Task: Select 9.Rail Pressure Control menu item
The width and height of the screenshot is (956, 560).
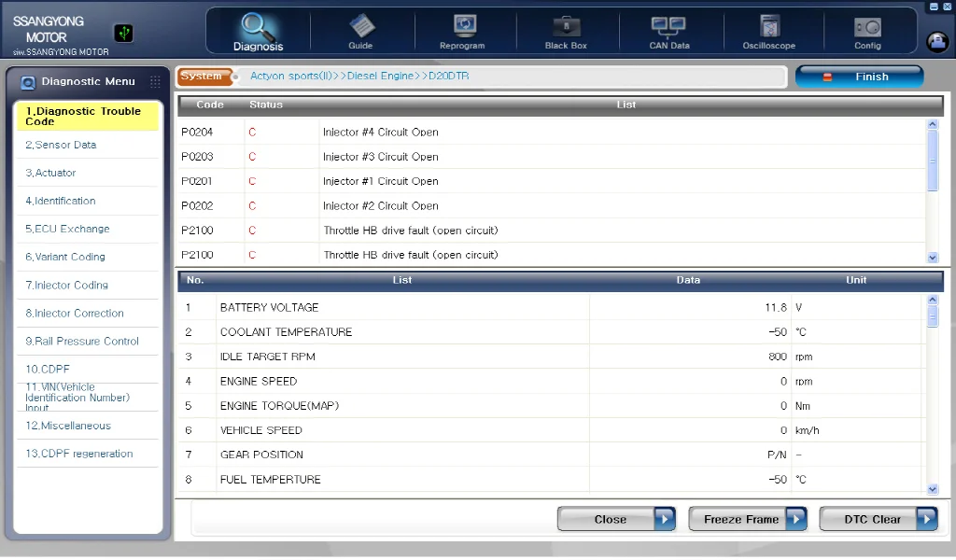Action: (88, 342)
